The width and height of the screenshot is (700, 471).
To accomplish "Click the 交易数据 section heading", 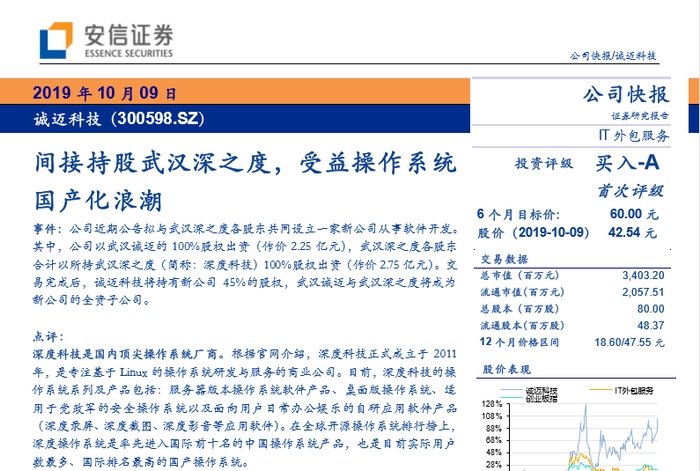I will (504, 259).
